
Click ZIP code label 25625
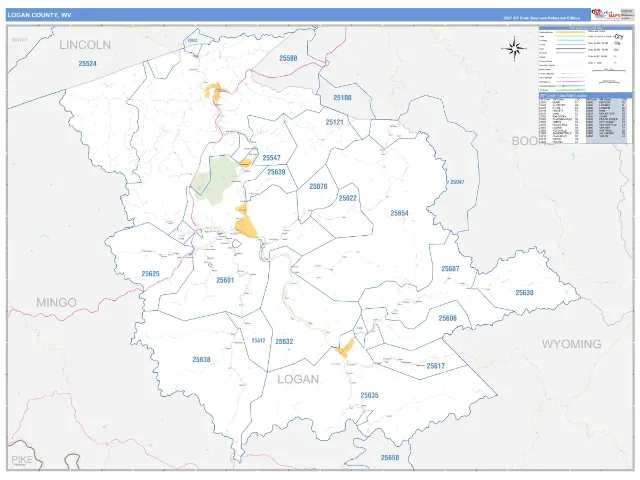151,274
